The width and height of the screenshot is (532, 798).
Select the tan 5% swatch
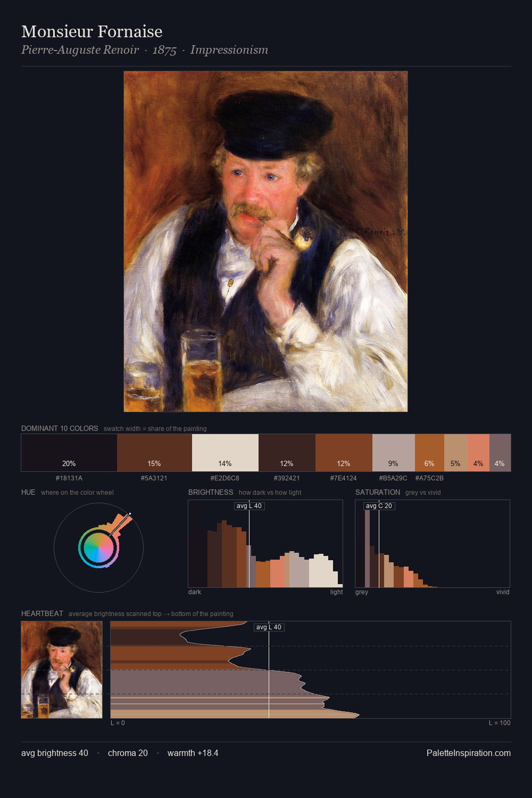coord(455,453)
